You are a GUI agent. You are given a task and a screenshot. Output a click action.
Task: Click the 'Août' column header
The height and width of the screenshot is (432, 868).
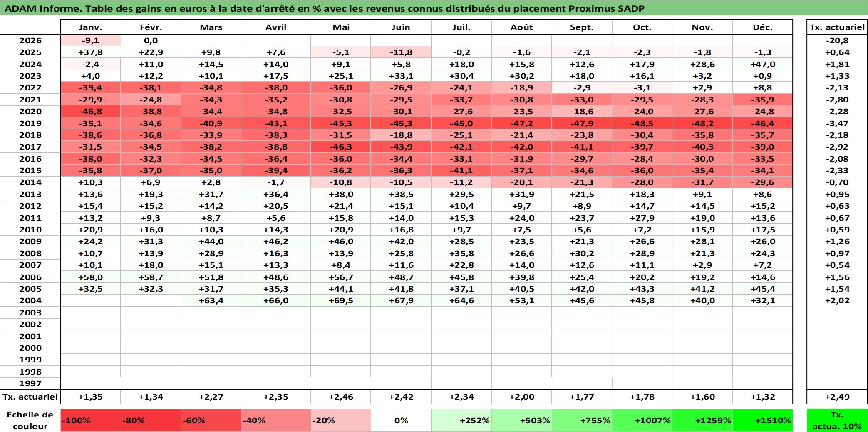click(522, 27)
